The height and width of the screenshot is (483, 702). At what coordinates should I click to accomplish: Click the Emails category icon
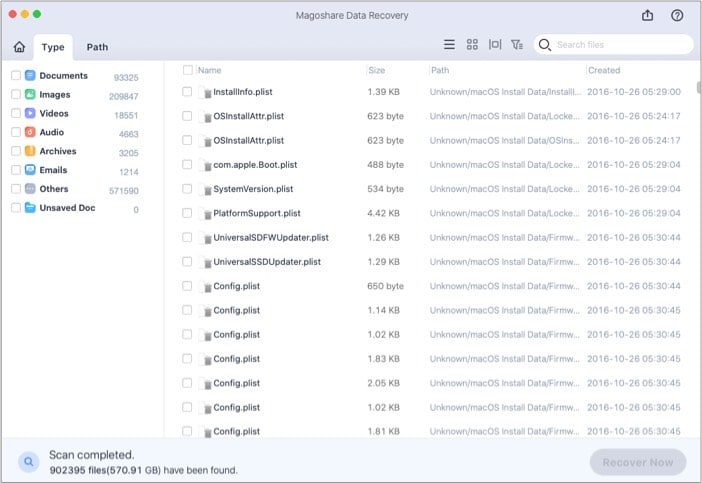point(30,170)
